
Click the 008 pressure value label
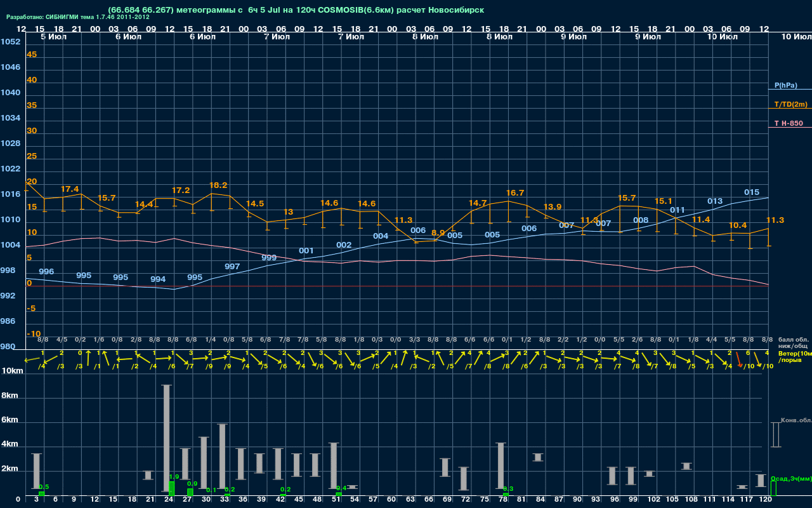click(641, 220)
